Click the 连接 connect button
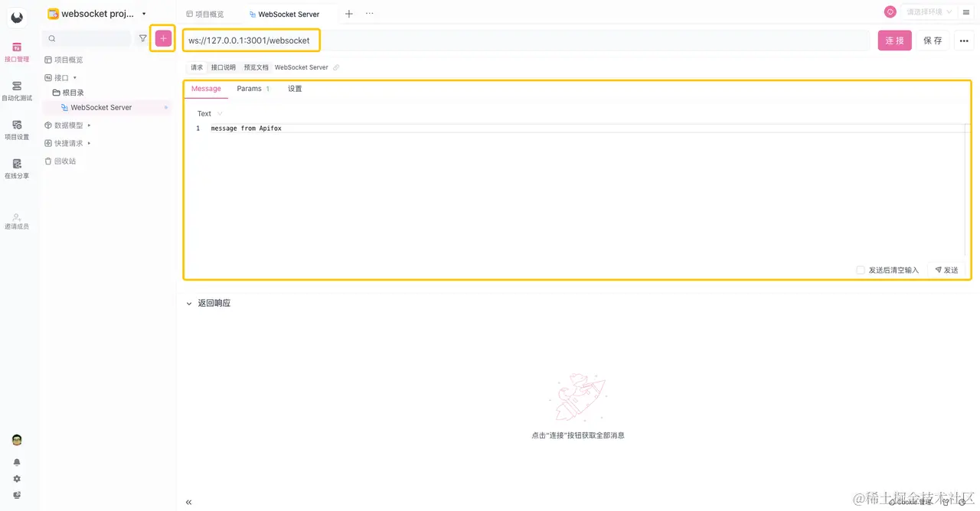980x511 pixels. coord(895,41)
